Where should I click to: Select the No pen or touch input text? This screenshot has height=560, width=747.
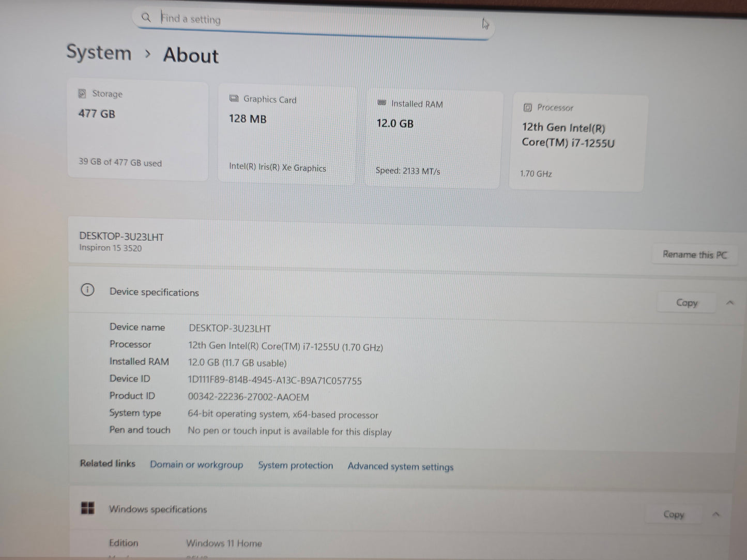tap(289, 431)
